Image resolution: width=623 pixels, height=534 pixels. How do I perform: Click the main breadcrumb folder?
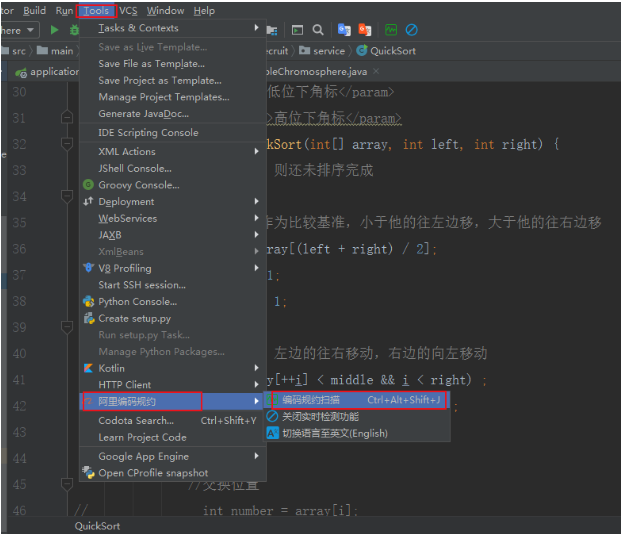(55, 51)
